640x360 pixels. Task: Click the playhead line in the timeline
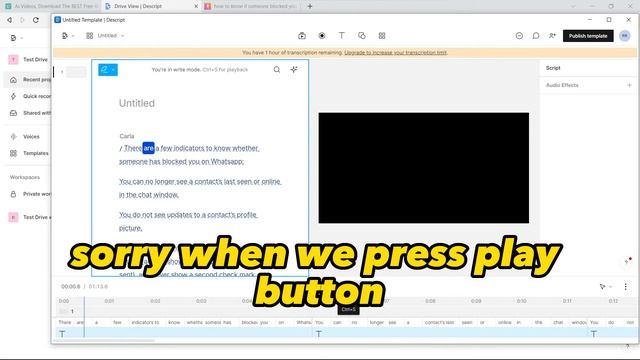click(84, 317)
